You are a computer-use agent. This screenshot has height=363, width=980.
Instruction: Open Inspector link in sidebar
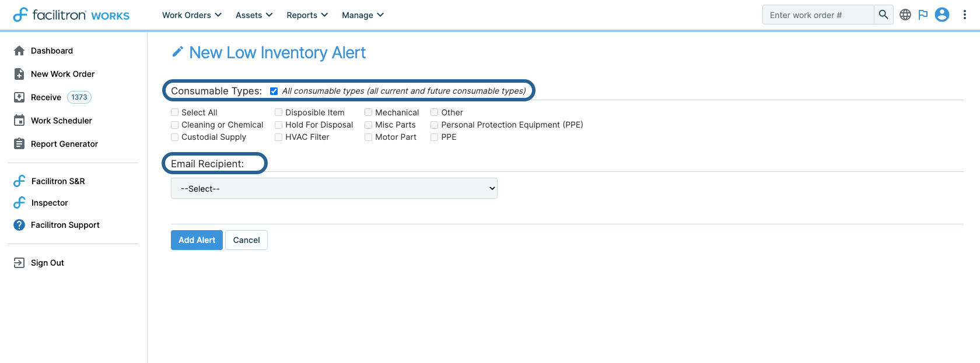(x=50, y=203)
